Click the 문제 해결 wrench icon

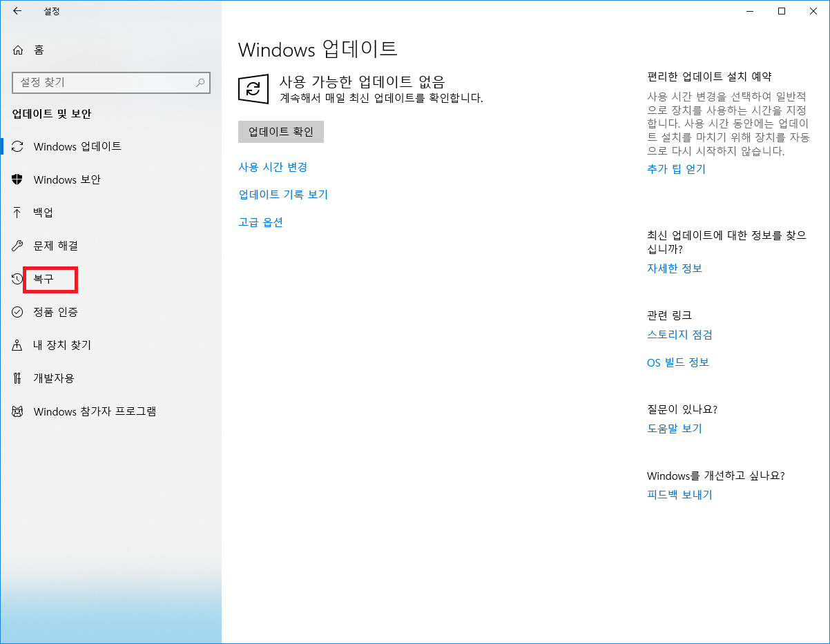coord(18,246)
